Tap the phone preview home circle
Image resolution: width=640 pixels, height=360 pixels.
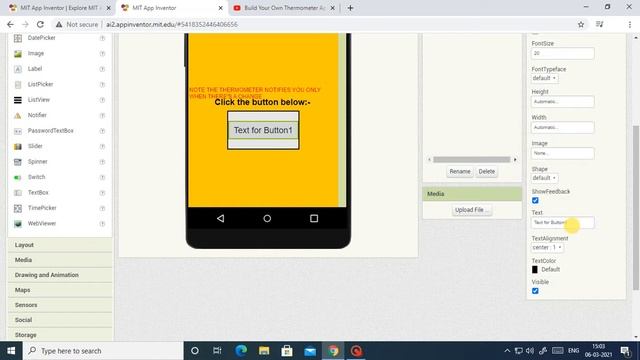click(267, 218)
